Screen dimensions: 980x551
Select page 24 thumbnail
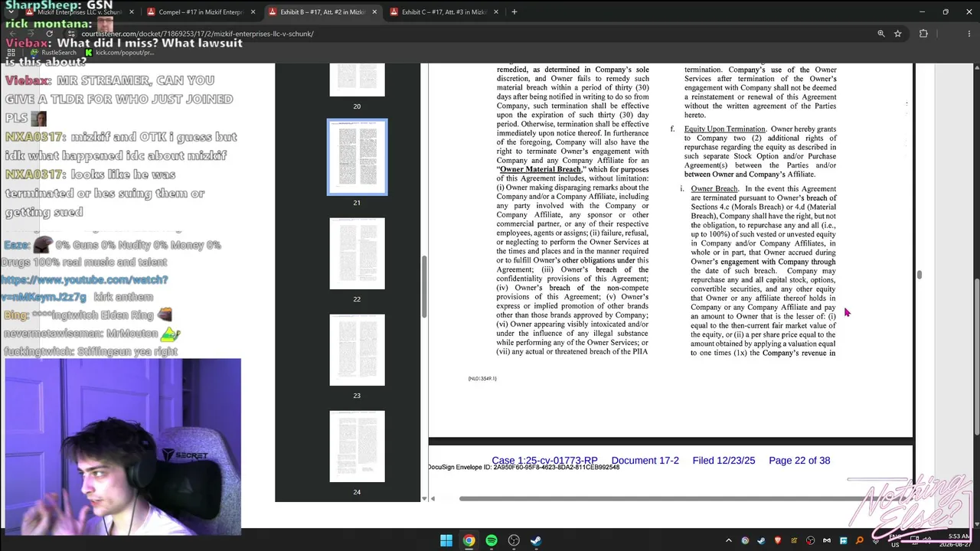pos(357,446)
